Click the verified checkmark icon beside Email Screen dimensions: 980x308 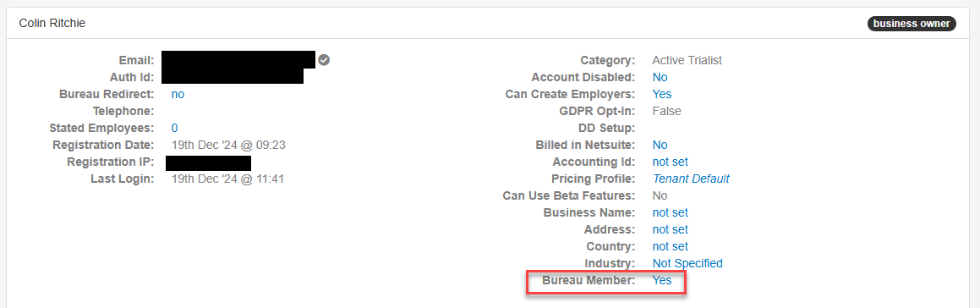324,60
